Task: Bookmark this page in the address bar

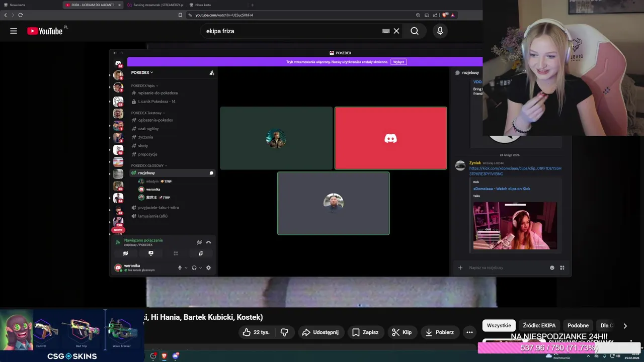Action: [x=180, y=15]
